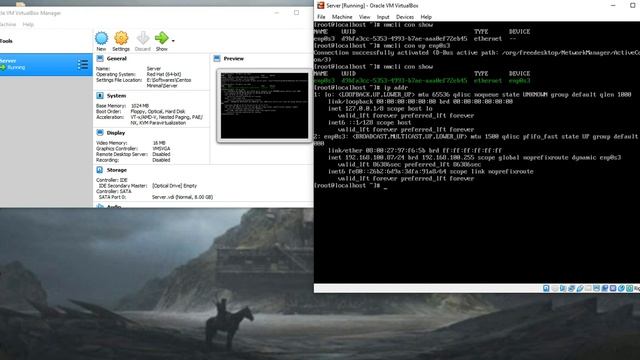The height and width of the screenshot is (360, 640).
Task: Open the General section heading link
Action: [117, 59]
